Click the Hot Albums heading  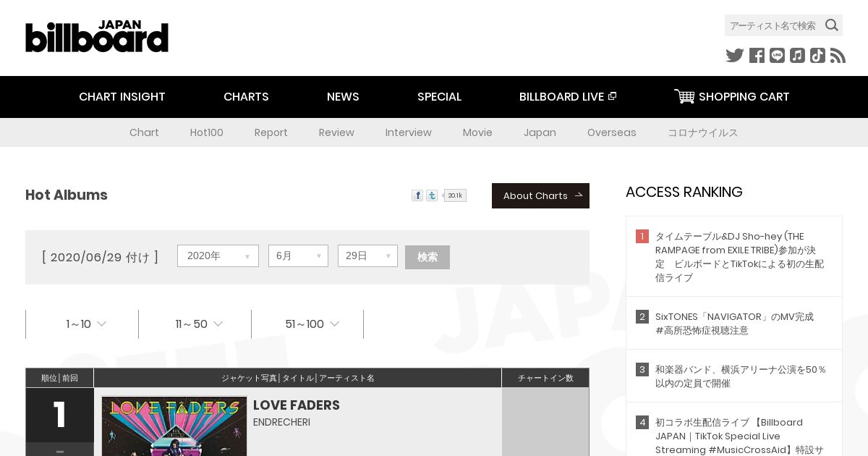pos(67,195)
